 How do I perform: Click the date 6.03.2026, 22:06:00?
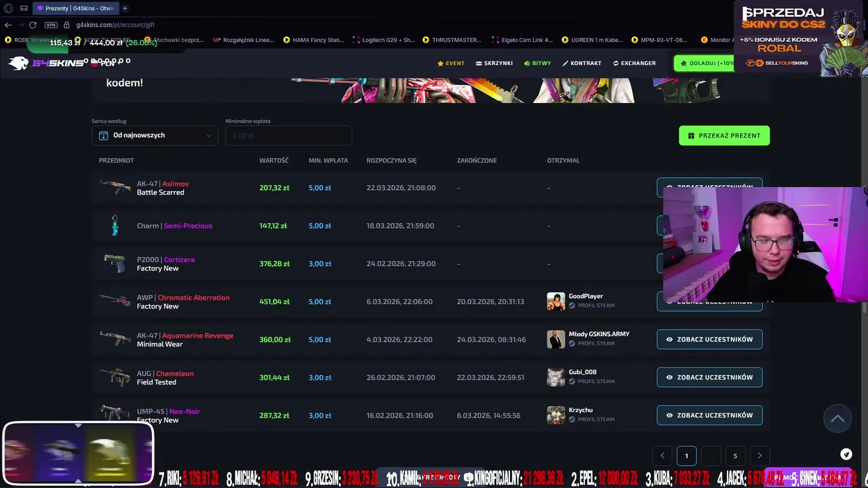[399, 302]
